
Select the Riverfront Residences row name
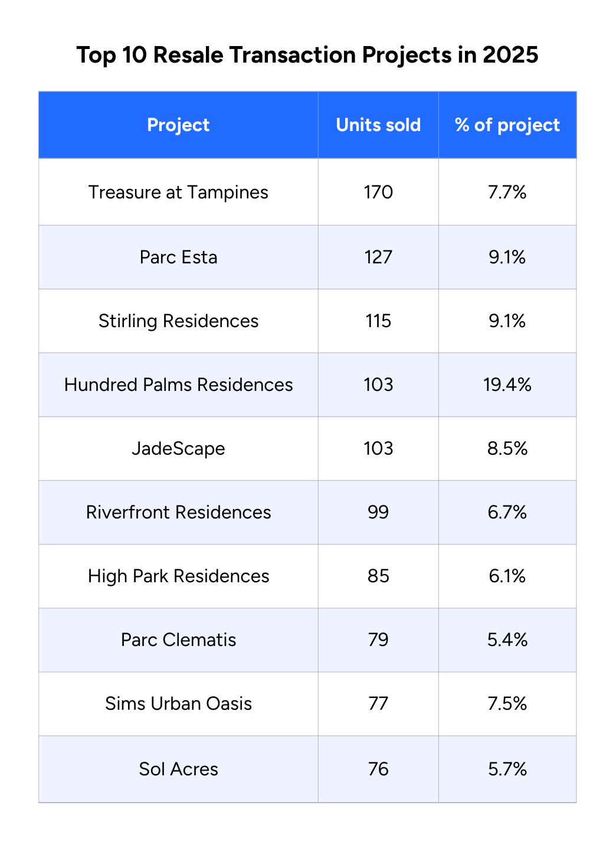pyautogui.click(x=178, y=513)
